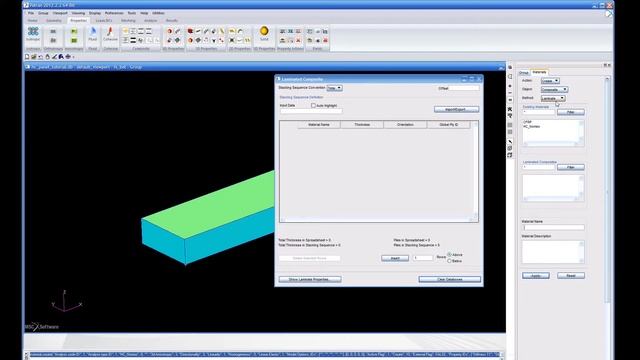640x360 pixels.
Task: Click the rows count field next to Insert
Action: pyautogui.click(x=422, y=258)
